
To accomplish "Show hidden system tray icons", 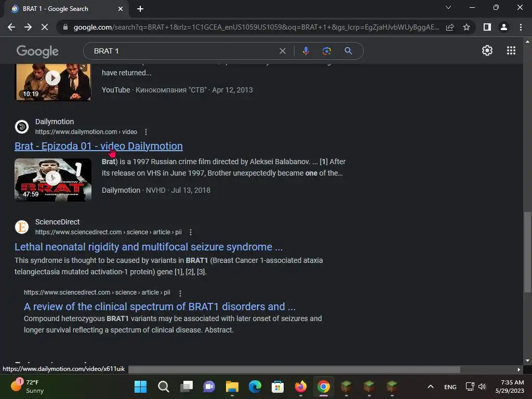I will pyautogui.click(x=431, y=387).
